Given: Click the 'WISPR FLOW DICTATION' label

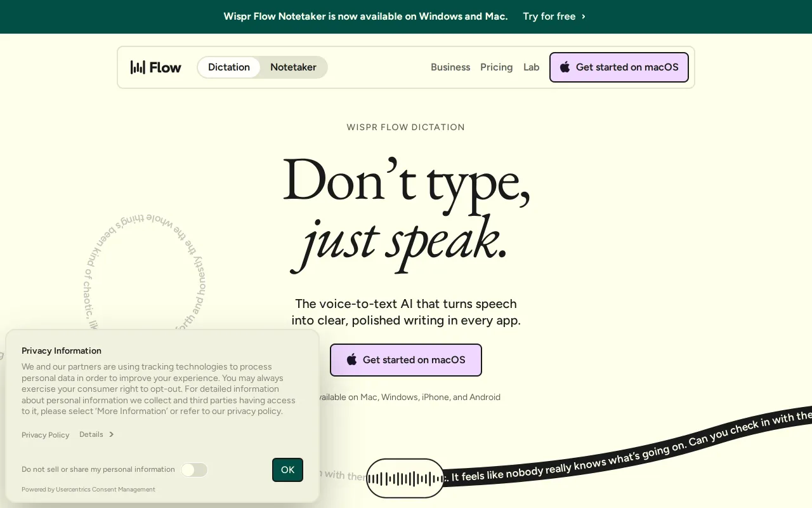Looking at the screenshot, I should [406, 127].
